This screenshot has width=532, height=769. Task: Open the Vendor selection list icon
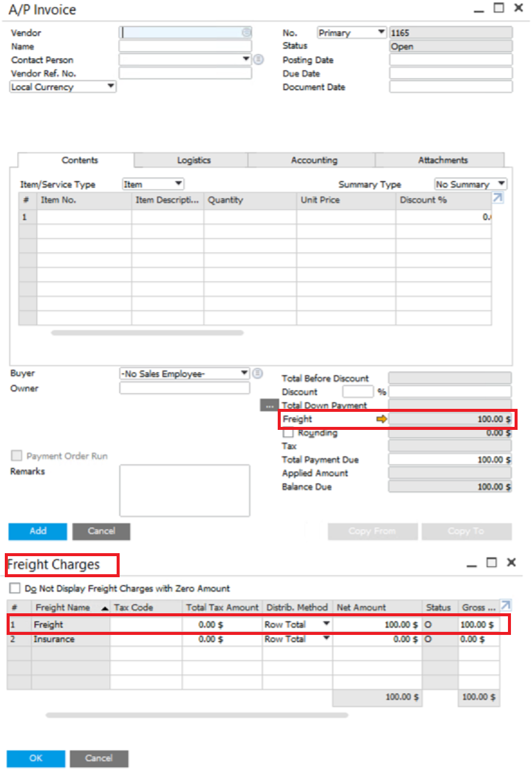pyautogui.click(x=246, y=33)
